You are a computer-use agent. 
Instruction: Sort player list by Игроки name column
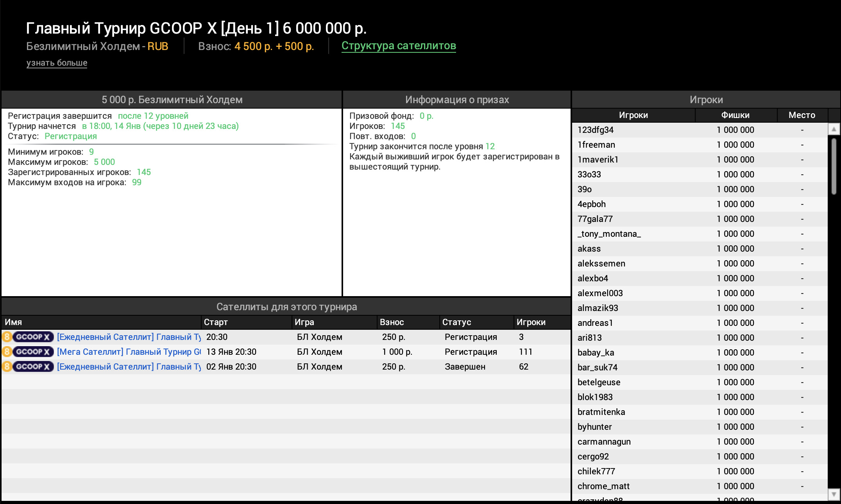click(633, 115)
